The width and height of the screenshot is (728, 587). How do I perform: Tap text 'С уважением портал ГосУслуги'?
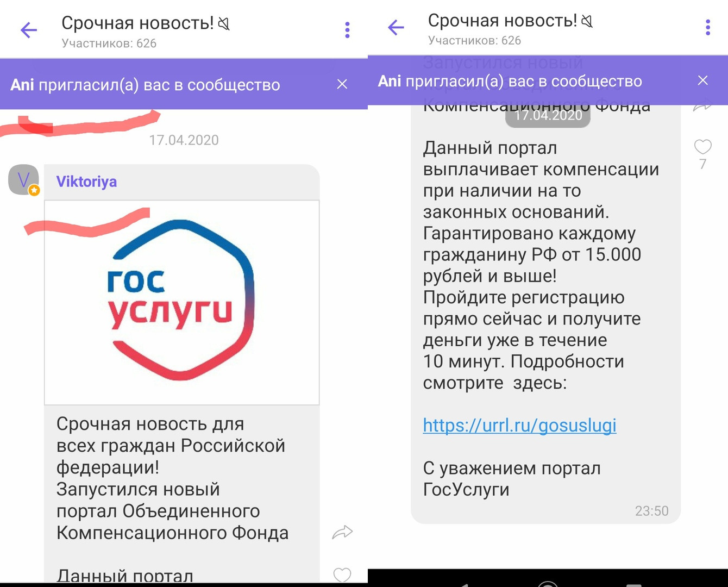coord(512,479)
